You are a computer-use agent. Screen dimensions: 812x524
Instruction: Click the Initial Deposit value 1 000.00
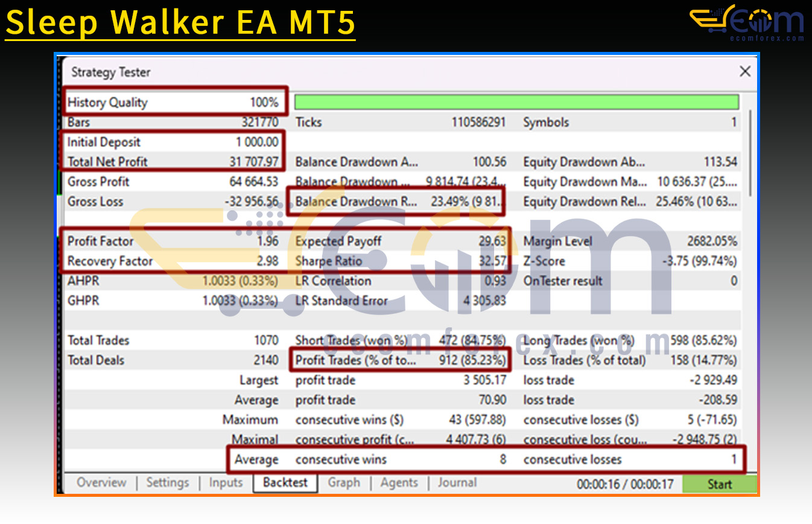coord(257,142)
